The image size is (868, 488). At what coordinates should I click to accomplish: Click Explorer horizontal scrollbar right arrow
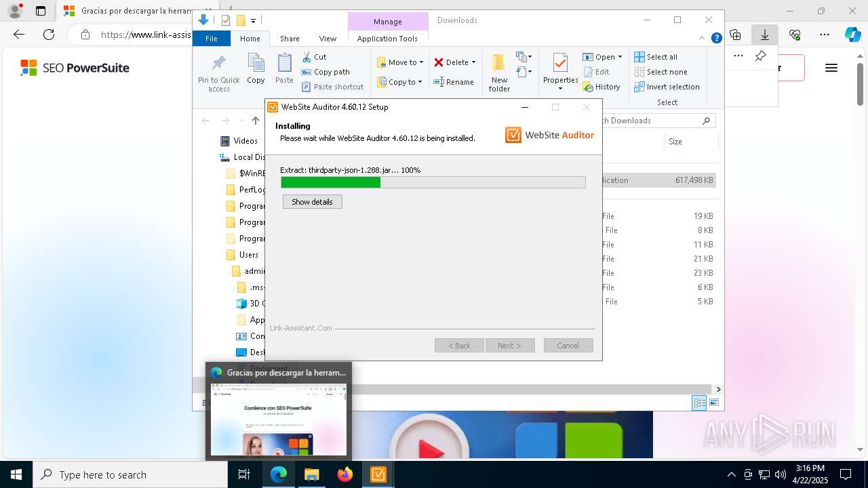pyautogui.click(x=718, y=389)
